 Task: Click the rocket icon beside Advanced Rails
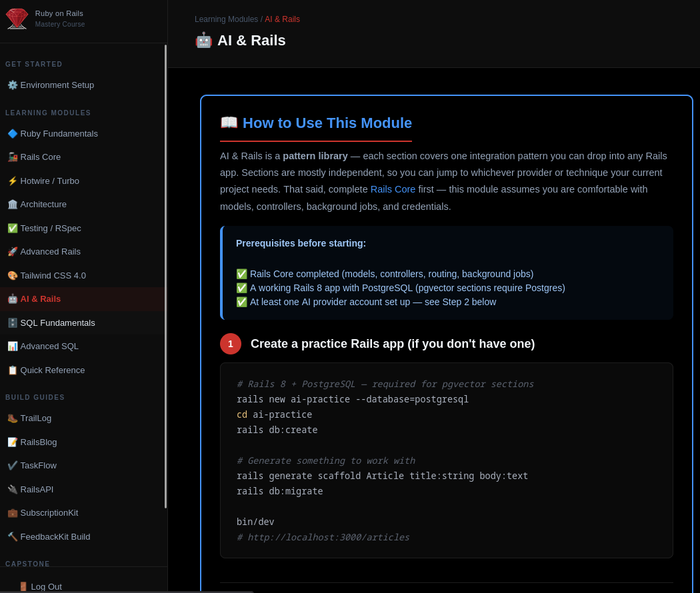point(13,252)
